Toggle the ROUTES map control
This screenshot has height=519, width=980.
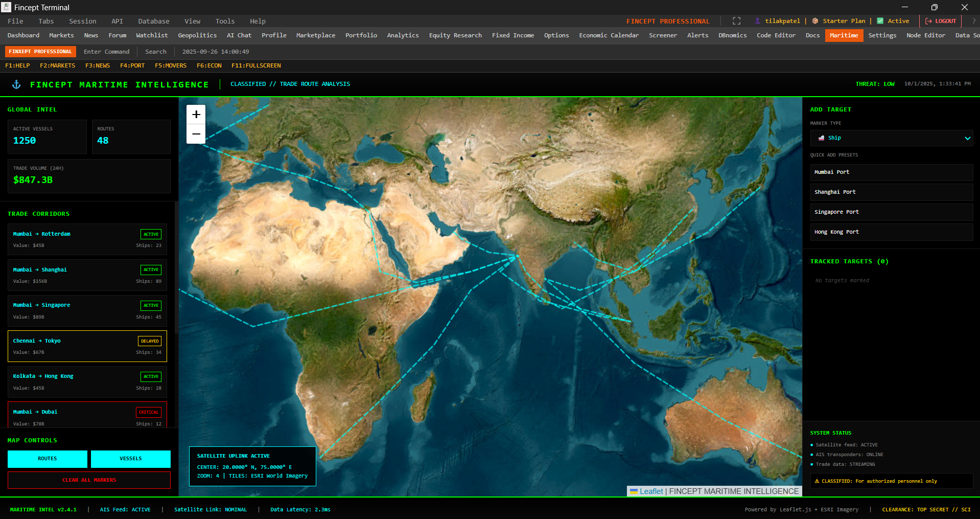47,459
